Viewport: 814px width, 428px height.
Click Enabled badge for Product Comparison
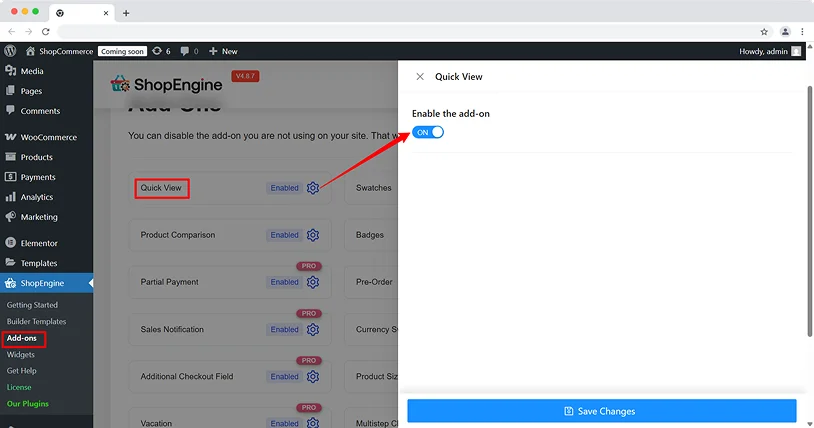tap(284, 235)
